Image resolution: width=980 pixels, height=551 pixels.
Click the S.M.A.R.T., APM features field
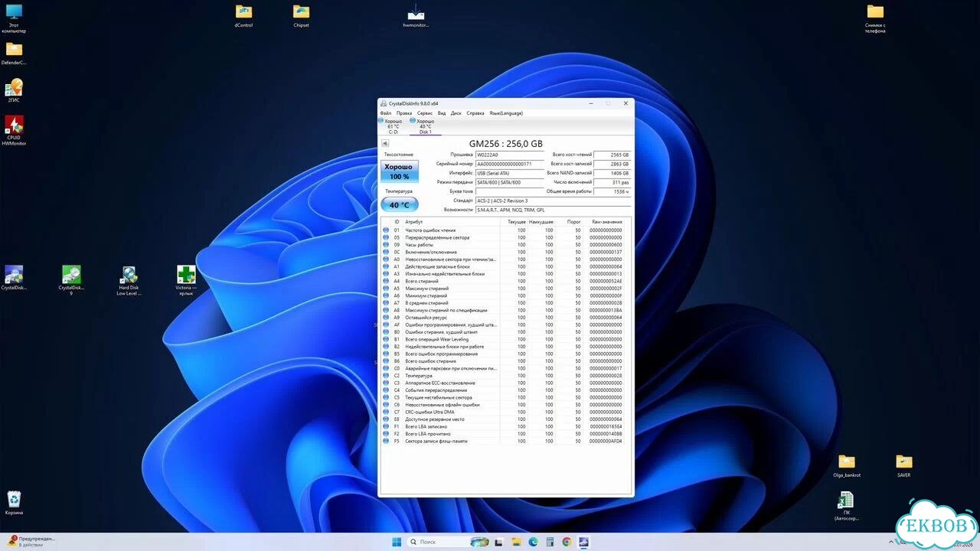[553, 210]
